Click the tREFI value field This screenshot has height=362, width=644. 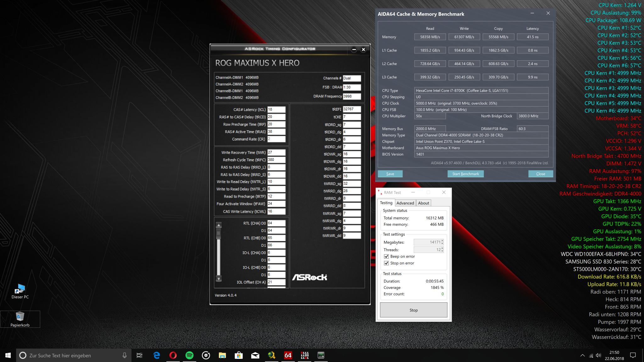pos(352,109)
